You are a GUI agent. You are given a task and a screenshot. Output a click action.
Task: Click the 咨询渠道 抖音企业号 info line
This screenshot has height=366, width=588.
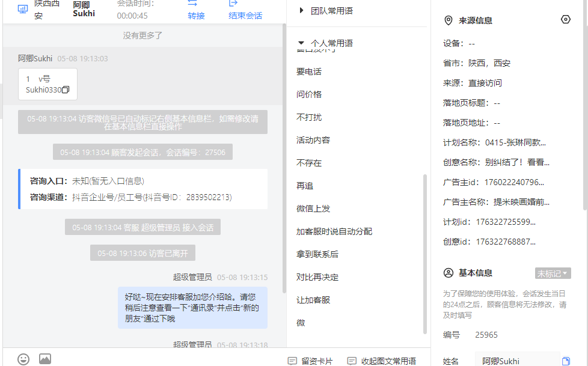(x=131, y=197)
